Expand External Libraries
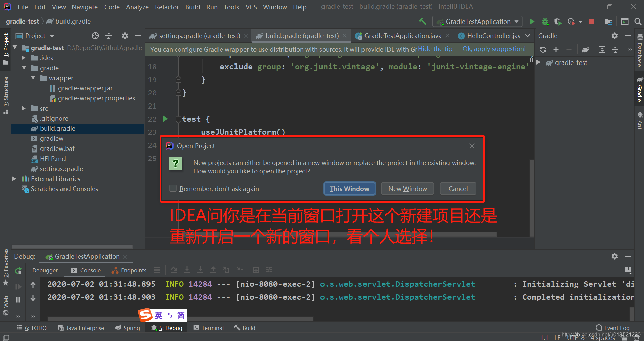644x341 pixels. point(14,179)
